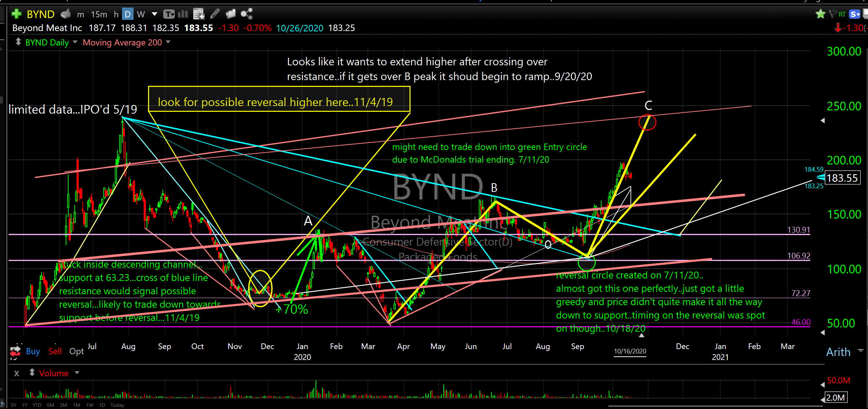This screenshot has height=409, width=868.
Task: Click the red Sell button
Action: click(55, 351)
